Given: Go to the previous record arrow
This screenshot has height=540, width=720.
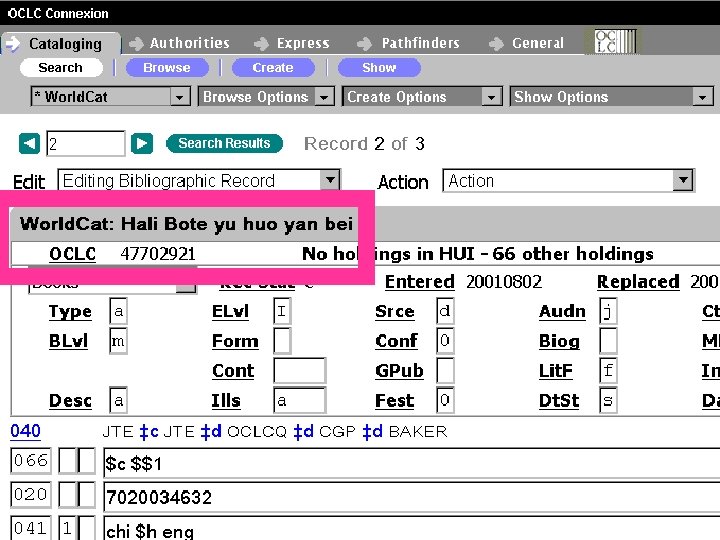Looking at the screenshot, I should click(29, 144).
